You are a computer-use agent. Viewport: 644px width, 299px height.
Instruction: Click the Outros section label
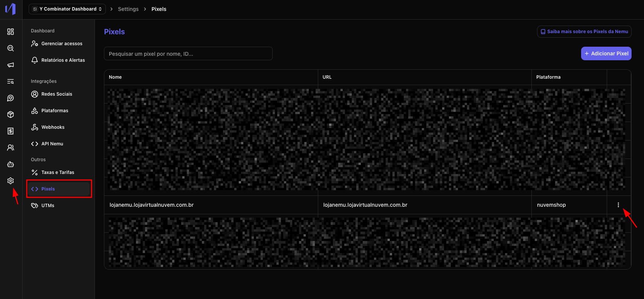38,160
